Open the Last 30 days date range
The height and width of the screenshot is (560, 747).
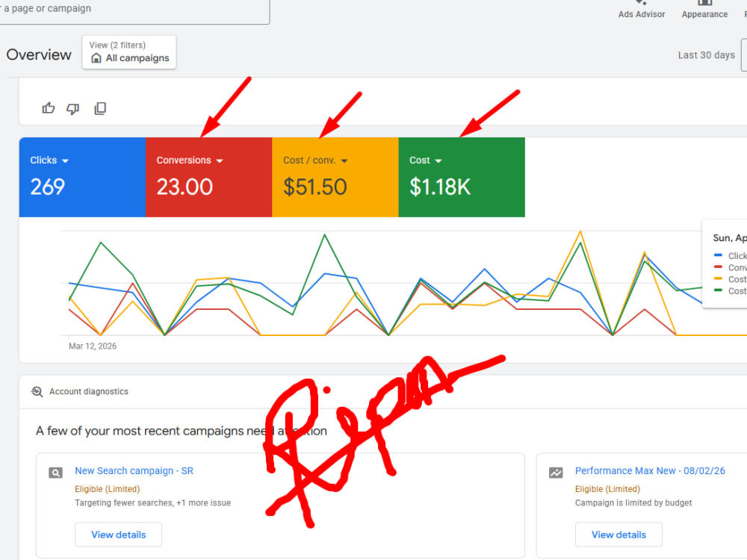(x=706, y=55)
